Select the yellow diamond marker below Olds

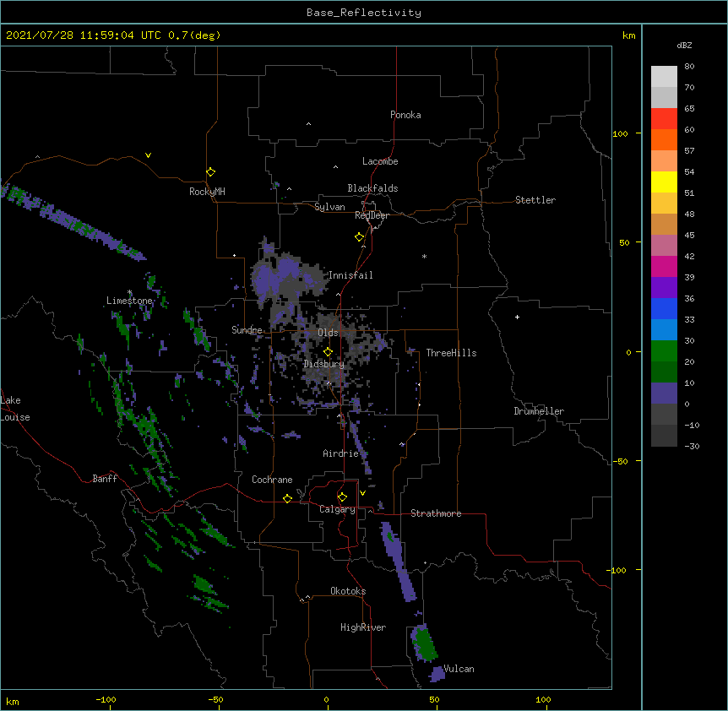click(328, 351)
